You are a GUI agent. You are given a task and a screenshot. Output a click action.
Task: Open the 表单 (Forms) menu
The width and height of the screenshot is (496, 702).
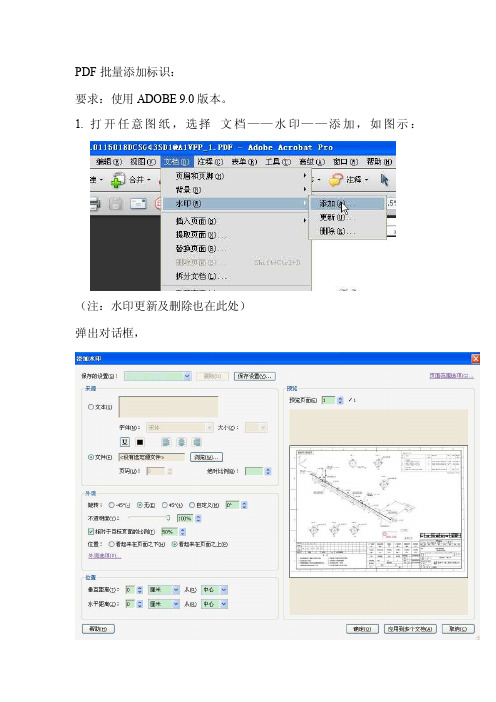click(x=244, y=162)
